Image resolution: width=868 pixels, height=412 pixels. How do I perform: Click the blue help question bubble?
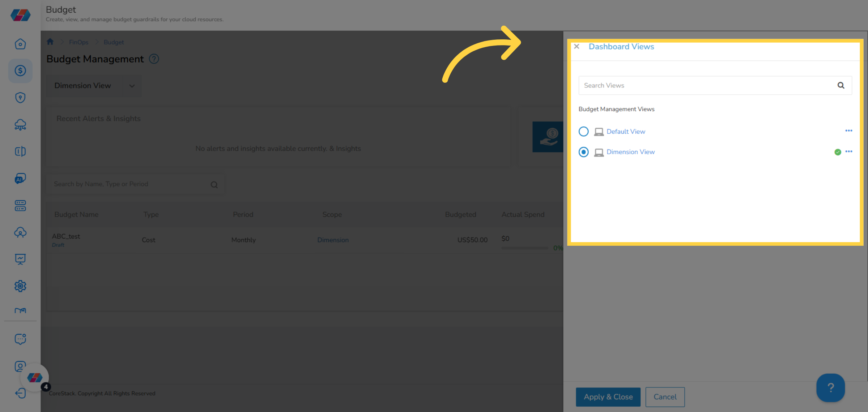click(x=830, y=388)
